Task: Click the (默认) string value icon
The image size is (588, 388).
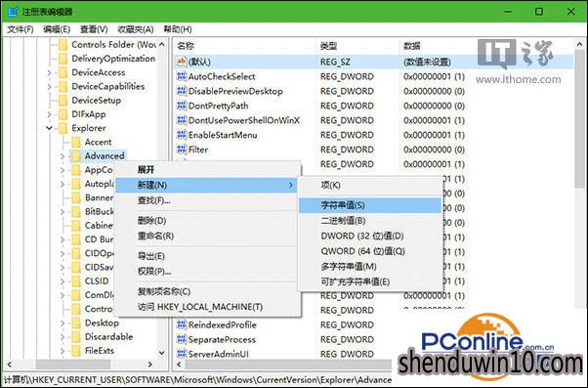Action: click(182, 62)
